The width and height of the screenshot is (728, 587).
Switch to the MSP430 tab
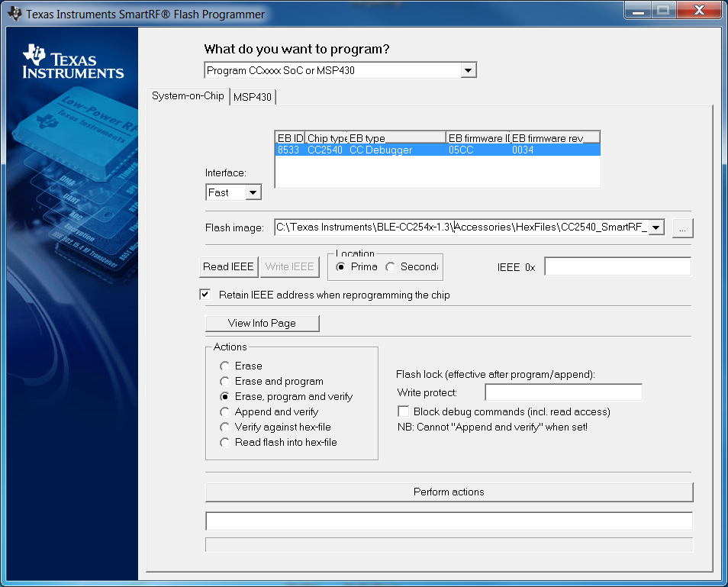tap(252, 97)
